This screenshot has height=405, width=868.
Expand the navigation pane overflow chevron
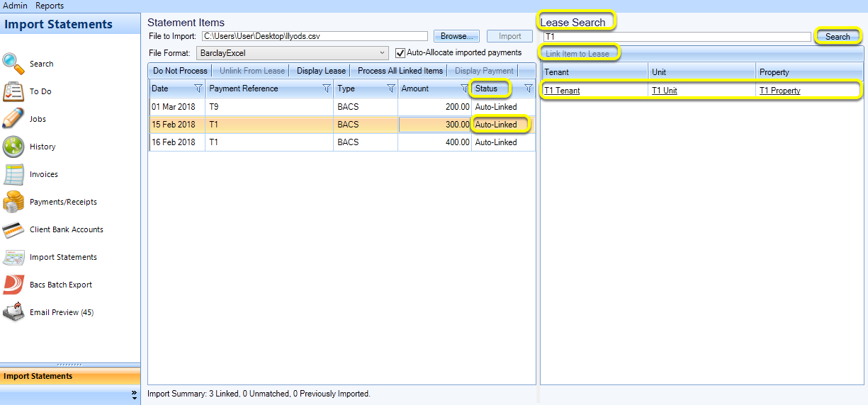point(134,394)
